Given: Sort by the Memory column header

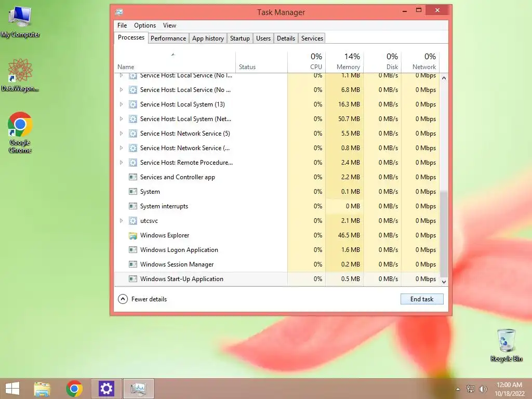Looking at the screenshot, I should pyautogui.click(x=345, y=62).
